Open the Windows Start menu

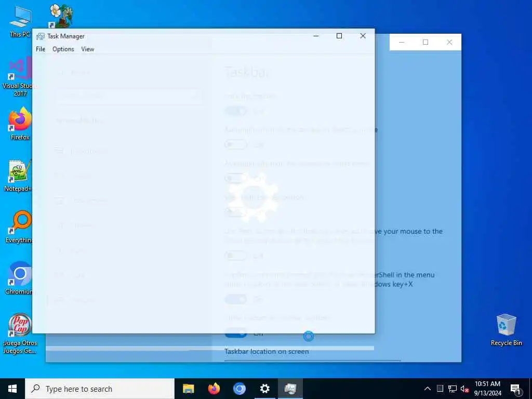(x=12, y=389)
